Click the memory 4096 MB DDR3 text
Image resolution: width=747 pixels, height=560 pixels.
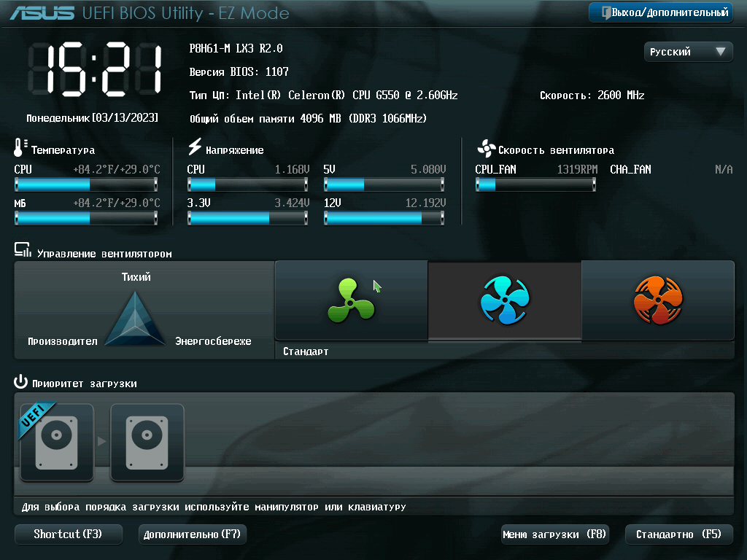pyautogui.click(x=308, y=118)
